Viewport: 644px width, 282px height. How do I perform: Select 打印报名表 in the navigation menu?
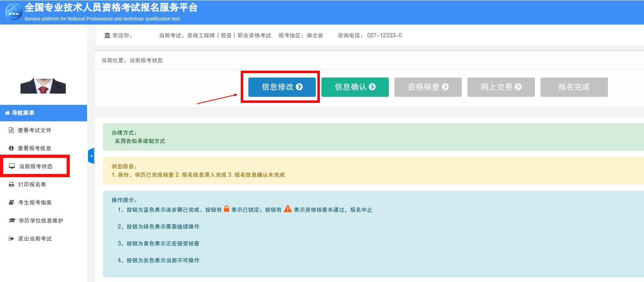pos(32,184)
